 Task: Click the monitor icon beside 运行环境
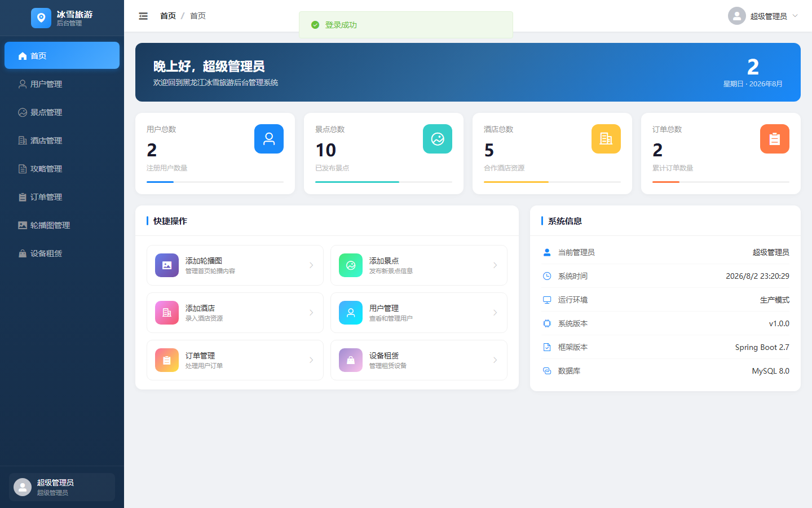pyautogui.click(x=547, y=300)
